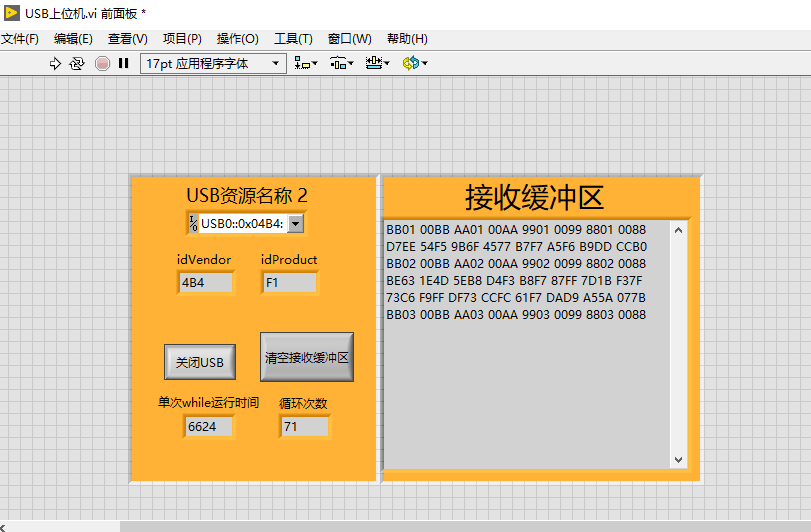Open the 17pt application font dropdown

point(213,64)
